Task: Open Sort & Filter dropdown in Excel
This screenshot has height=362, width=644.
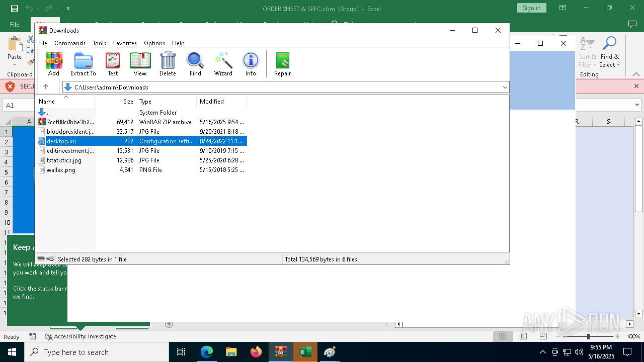Action: [x=587, y=52]
